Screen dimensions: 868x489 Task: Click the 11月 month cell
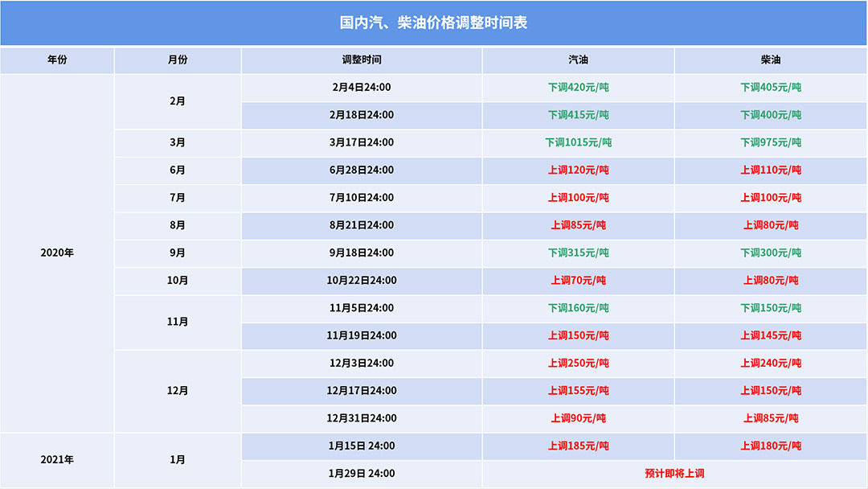coord(178,322)
